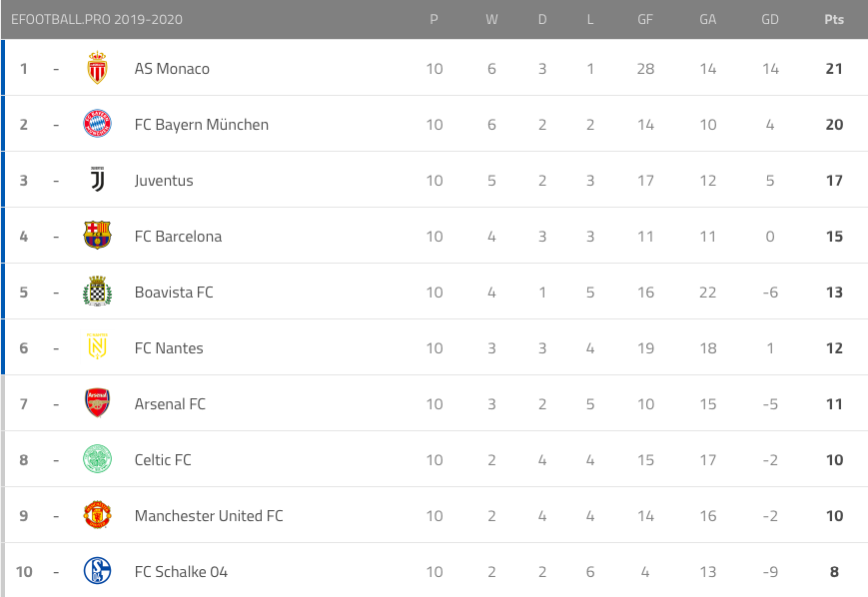868x597 pixels.
Task: Open the Juventus team name link
Action: 164,181
